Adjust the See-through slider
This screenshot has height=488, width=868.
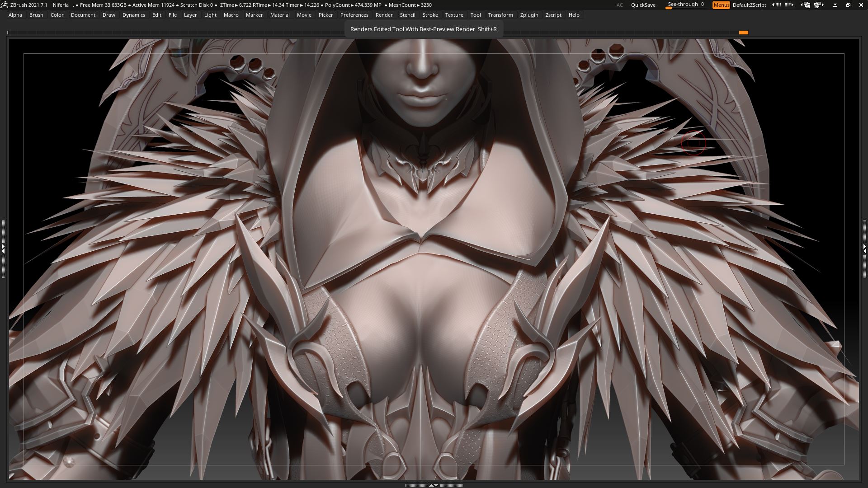(x=686, y=5)
